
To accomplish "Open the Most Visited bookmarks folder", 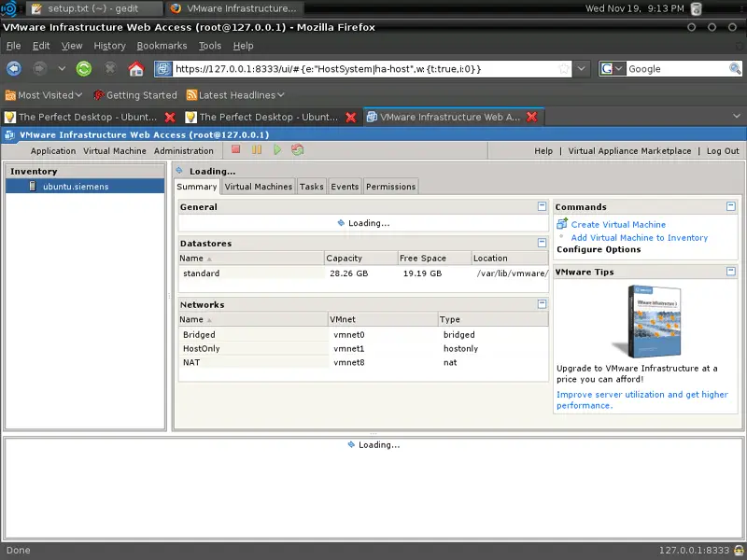I will [44, 95].
